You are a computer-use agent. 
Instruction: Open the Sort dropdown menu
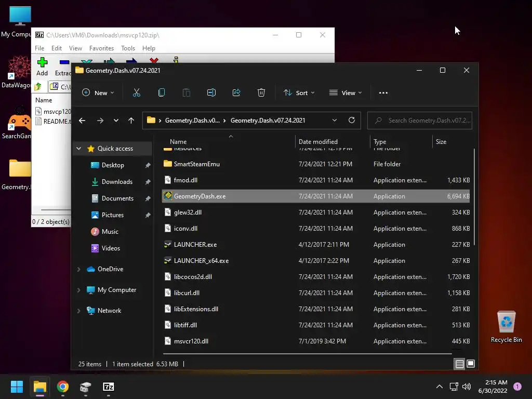click(x=299, y=92)
